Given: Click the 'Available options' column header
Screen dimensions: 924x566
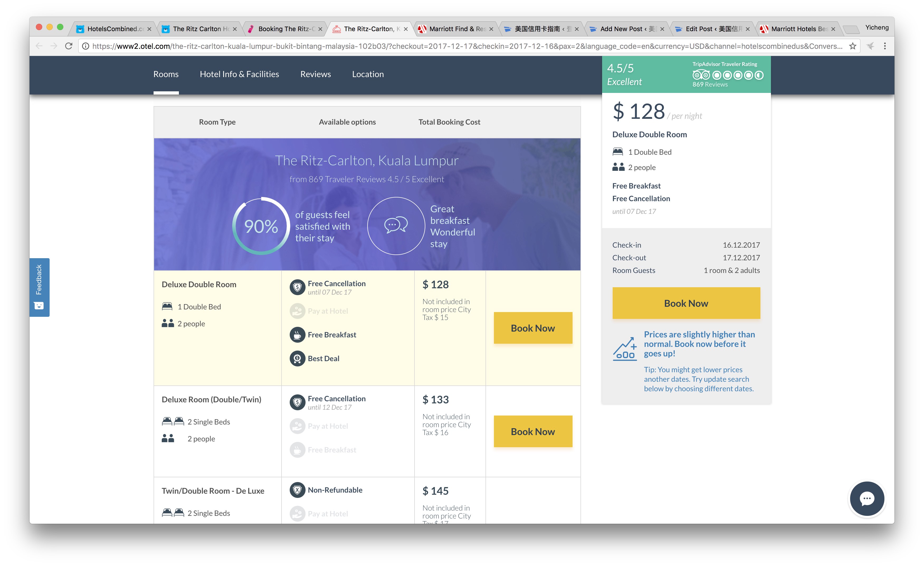Looking at the screenshot, I should tap(347, 122).
